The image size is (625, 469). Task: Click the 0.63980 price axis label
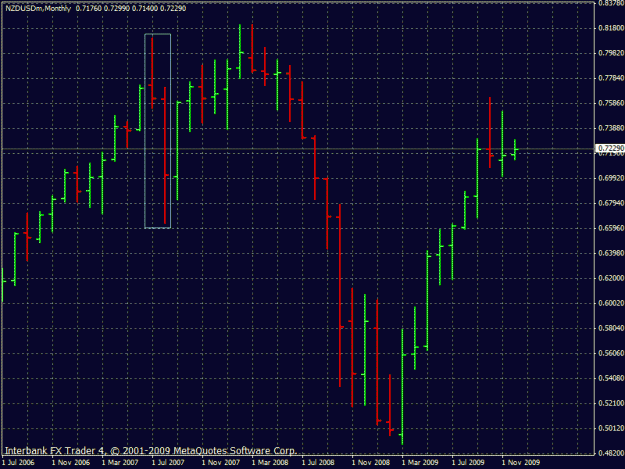pyautogui.click(x=611, y=253)
